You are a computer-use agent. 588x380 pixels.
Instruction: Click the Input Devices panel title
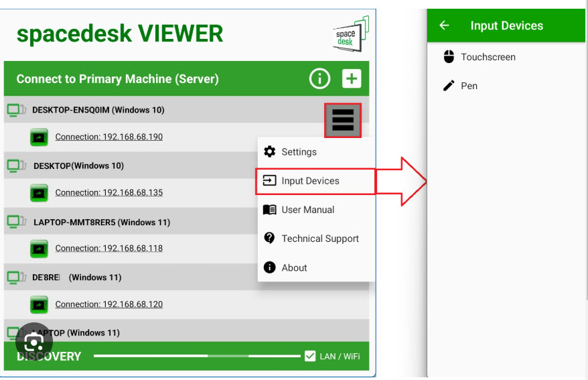(x=506, y=25)
